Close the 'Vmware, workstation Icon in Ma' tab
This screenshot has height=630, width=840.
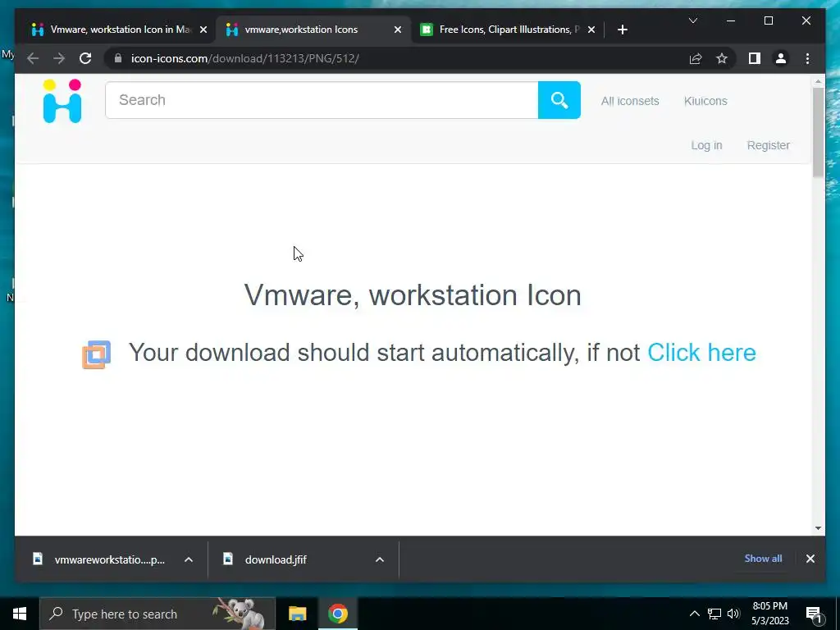click(203, 30)
